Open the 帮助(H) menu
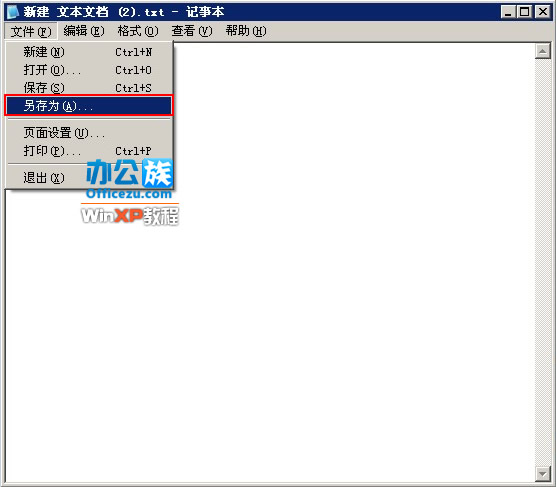Viewport: 556px width, 487px height. point(246,31)
